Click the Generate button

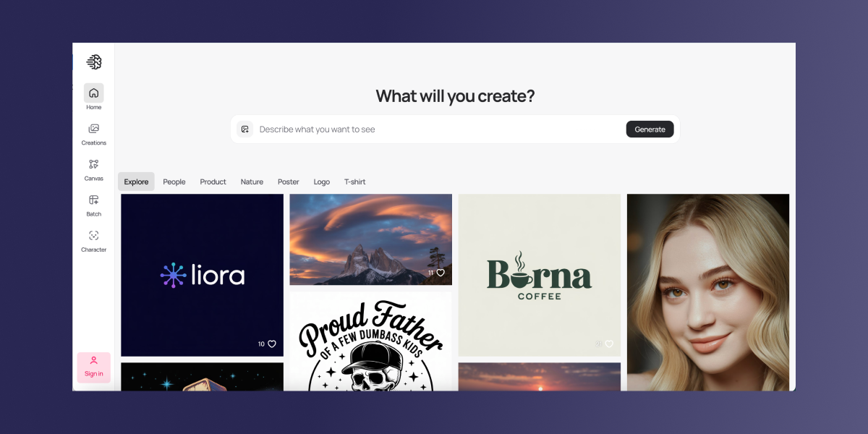click(650, 129)
